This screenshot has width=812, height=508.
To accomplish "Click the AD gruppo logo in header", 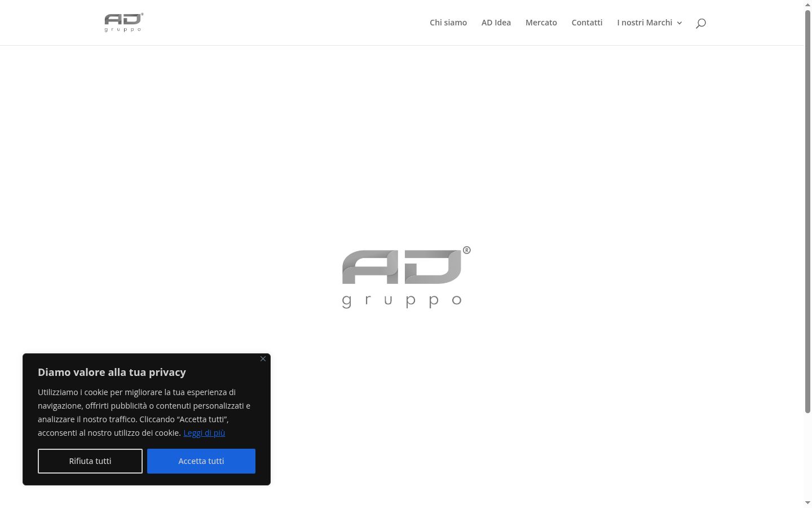I will (x=124, y=23).
